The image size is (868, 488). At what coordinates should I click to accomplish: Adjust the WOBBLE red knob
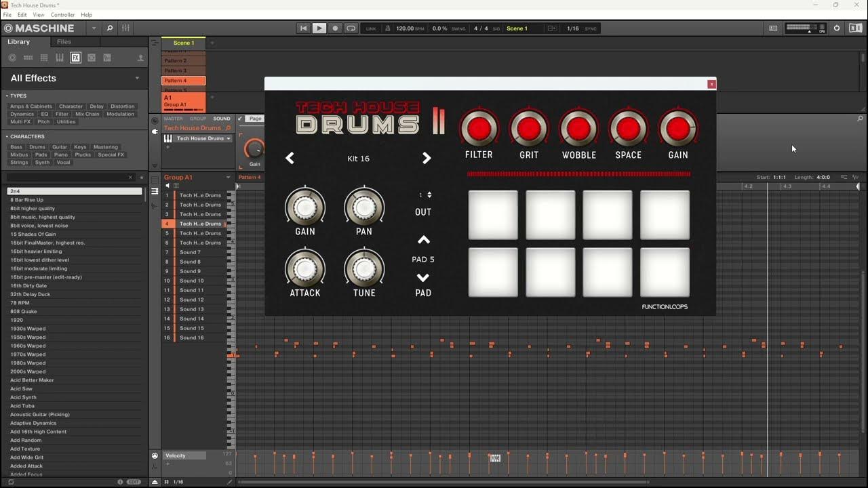(578, 127)
